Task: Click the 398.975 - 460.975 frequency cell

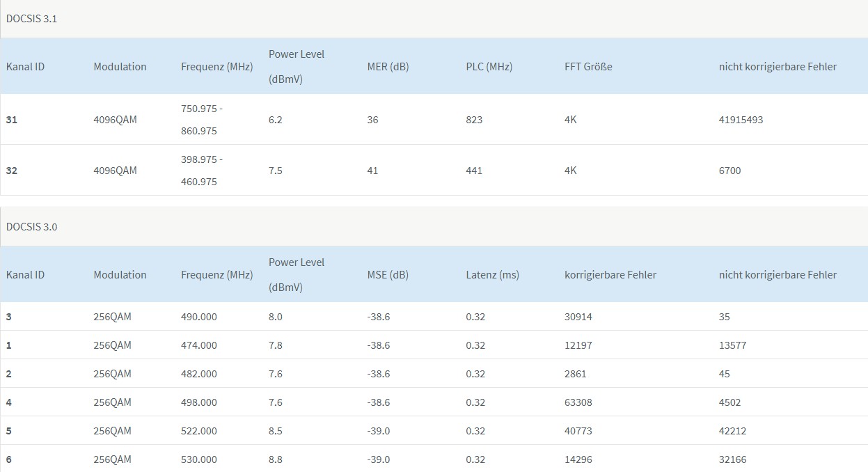Action: [x=202, y=171]
